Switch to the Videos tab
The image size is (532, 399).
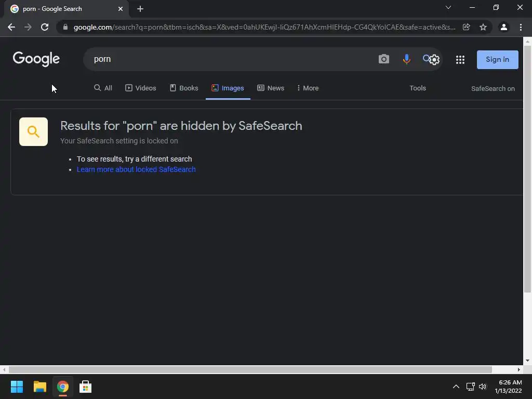[x=141, y=88]
